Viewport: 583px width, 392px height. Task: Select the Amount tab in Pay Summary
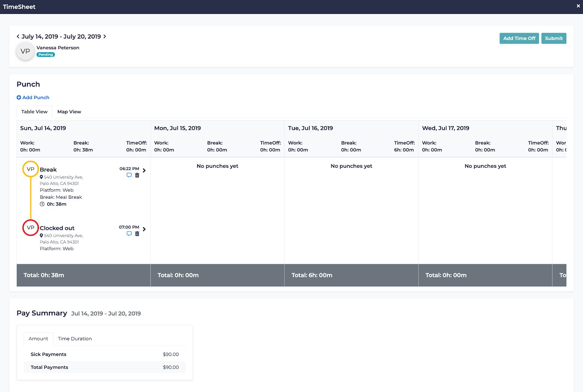(x=38, y=339)
